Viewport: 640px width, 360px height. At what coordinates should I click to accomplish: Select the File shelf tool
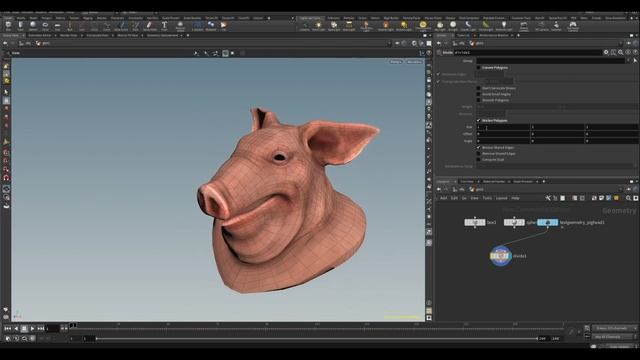[x=224, y=26]
